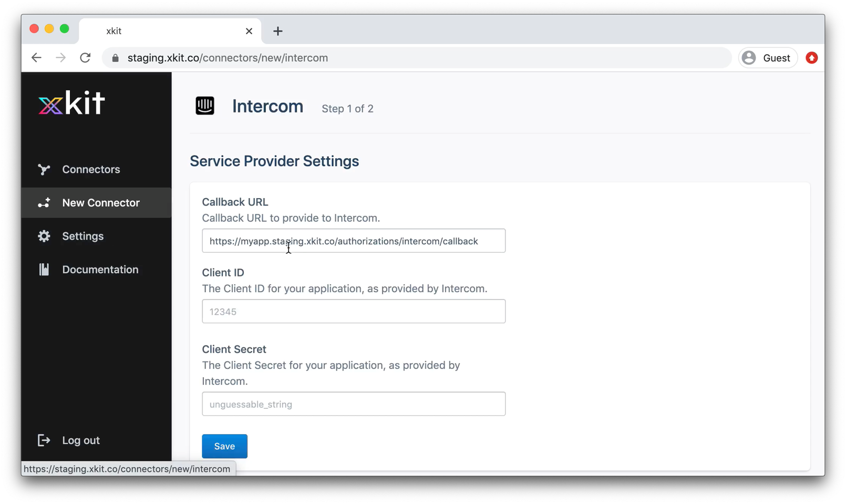Click the Guest profile button
The image size is (846, 504).
pos(768,58)
